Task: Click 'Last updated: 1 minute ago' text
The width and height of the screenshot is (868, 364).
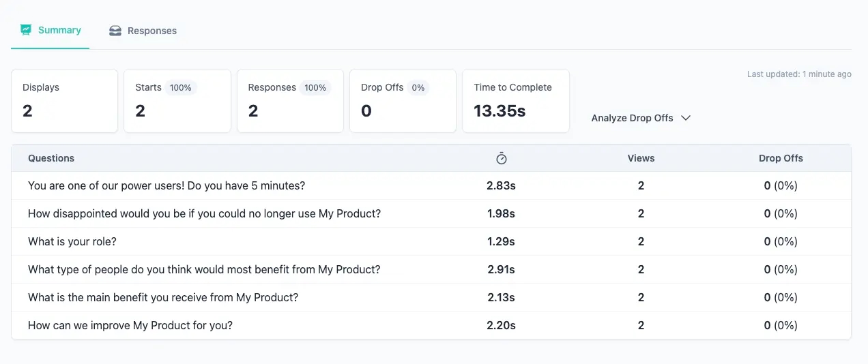Action: 799,74
